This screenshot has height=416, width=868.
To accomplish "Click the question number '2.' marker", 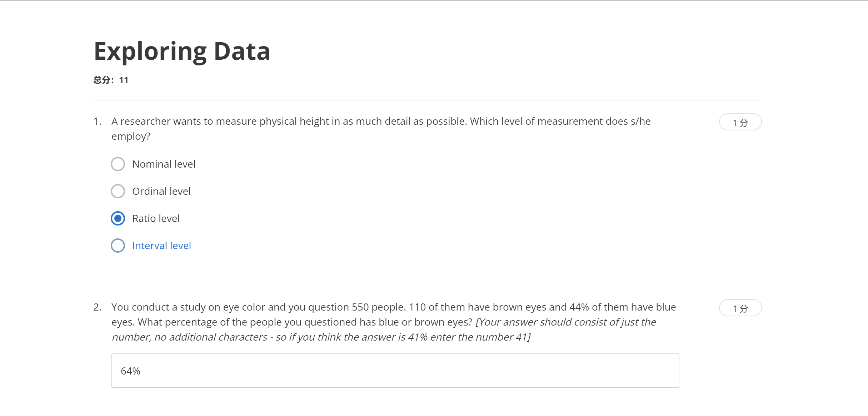I will point(98,307).
